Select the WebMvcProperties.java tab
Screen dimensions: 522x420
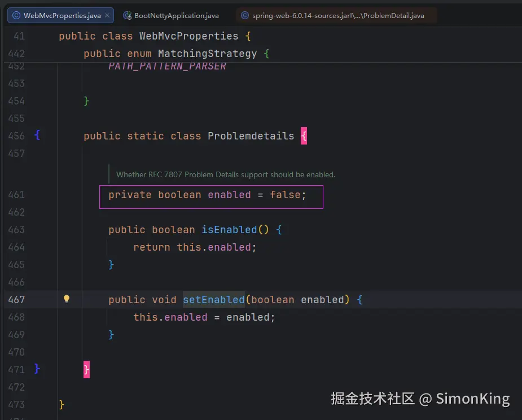(60, 15)
